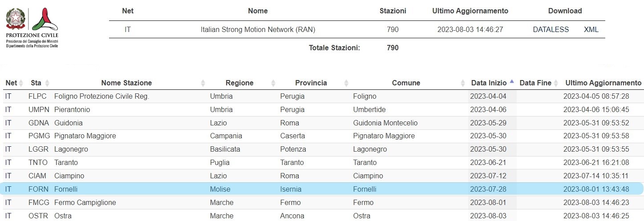Select the FLPC Foligno Protezione Civile row
The image size is (644, 221).
[323, 96]
